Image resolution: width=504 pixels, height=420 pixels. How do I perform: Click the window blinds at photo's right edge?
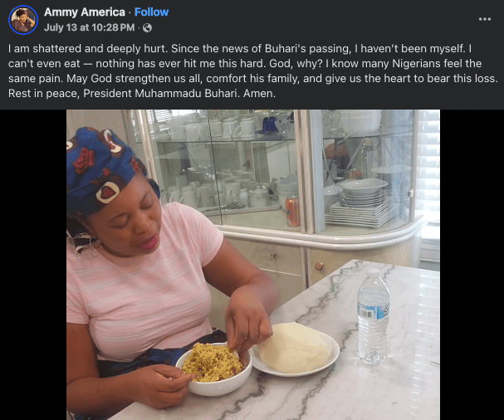point(428,166)
